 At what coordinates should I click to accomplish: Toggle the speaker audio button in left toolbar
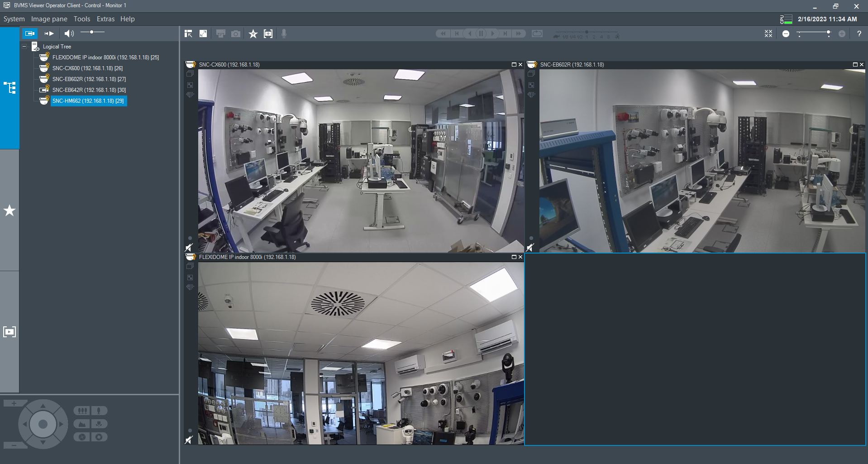(69, 33)
